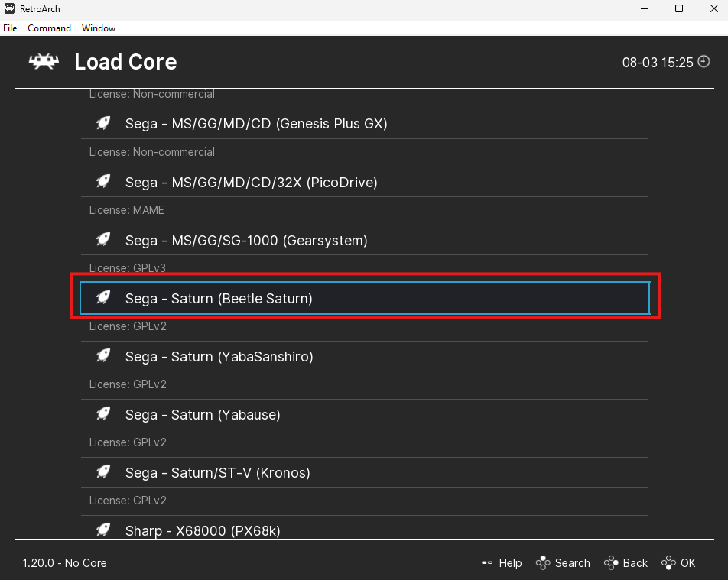Click License: GPLv3 sublabel under Gearsystem

pyautogui.click(x=127, y=268)
